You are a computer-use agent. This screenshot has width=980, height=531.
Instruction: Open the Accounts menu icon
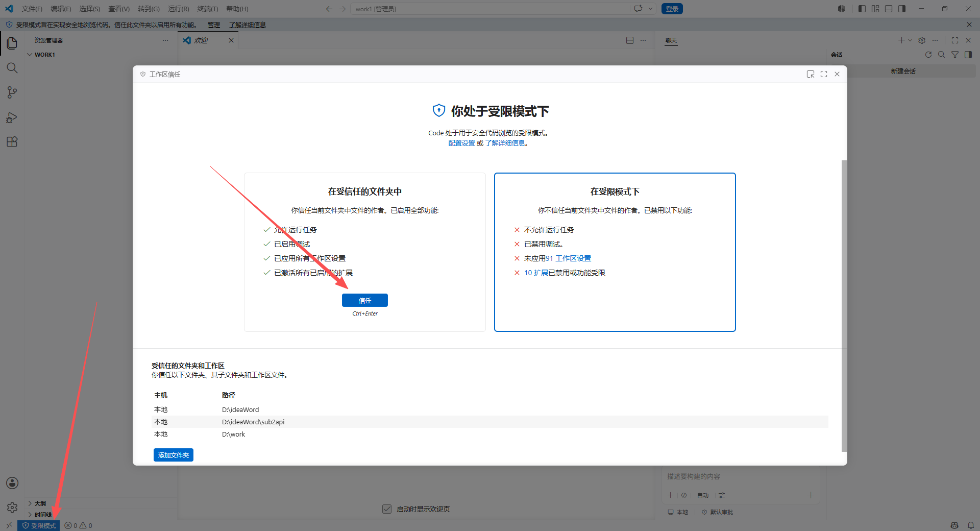point(12,483)
